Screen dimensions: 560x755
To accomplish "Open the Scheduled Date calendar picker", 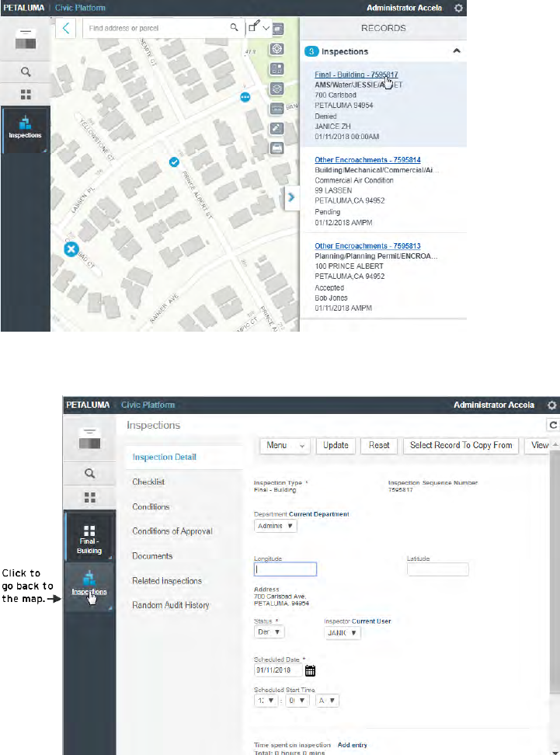I will (310, 670).
